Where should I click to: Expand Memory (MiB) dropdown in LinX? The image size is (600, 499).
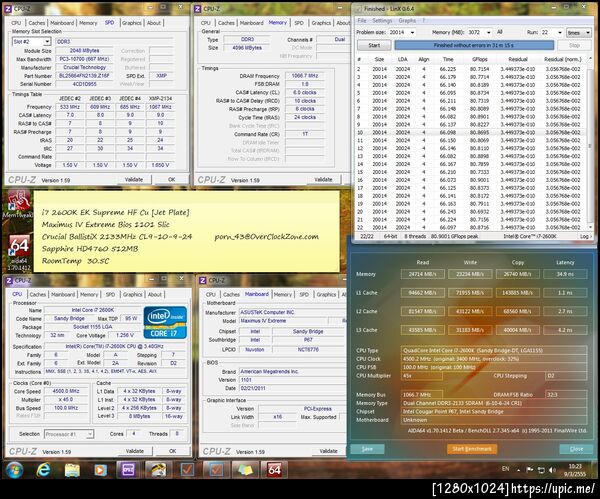[x=489, y=33]
